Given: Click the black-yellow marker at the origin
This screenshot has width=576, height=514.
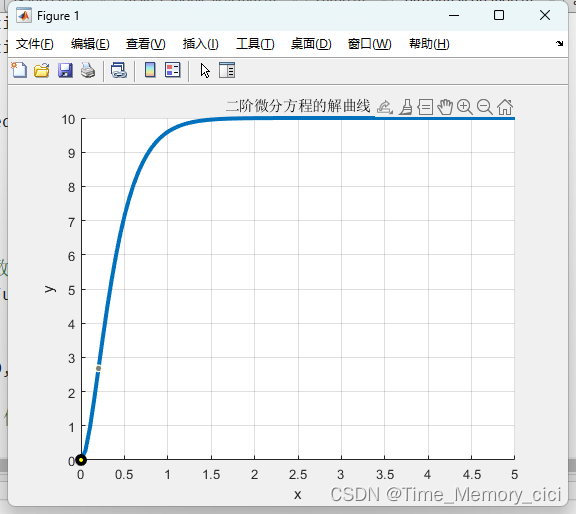Looking at the screenshot, I should (x=81, y=460).
